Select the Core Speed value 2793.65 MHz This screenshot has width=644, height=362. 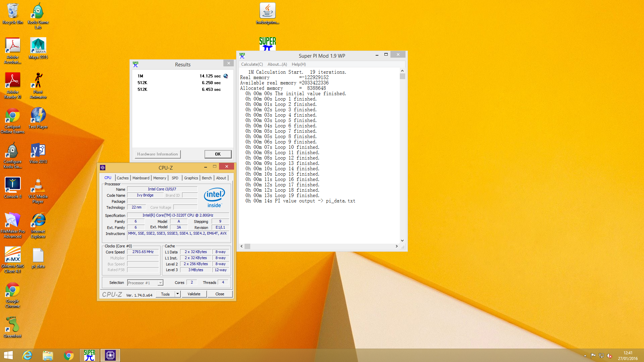pos(143,252)
